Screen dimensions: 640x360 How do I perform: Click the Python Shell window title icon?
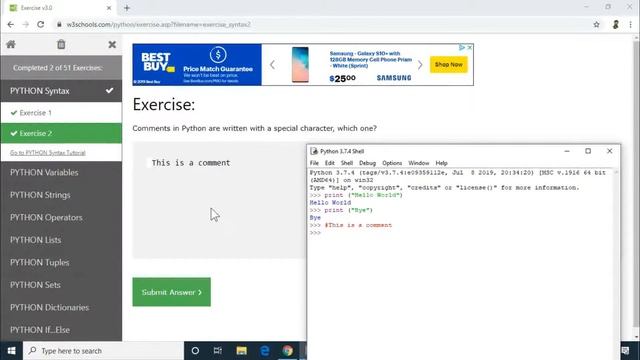point(314,151)
